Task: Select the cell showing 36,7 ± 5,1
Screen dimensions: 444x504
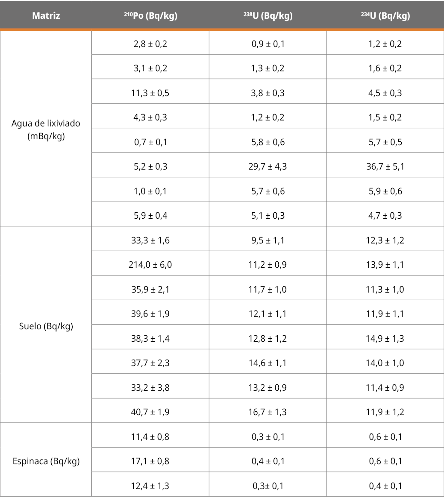Action: click(x=385, y=167)
